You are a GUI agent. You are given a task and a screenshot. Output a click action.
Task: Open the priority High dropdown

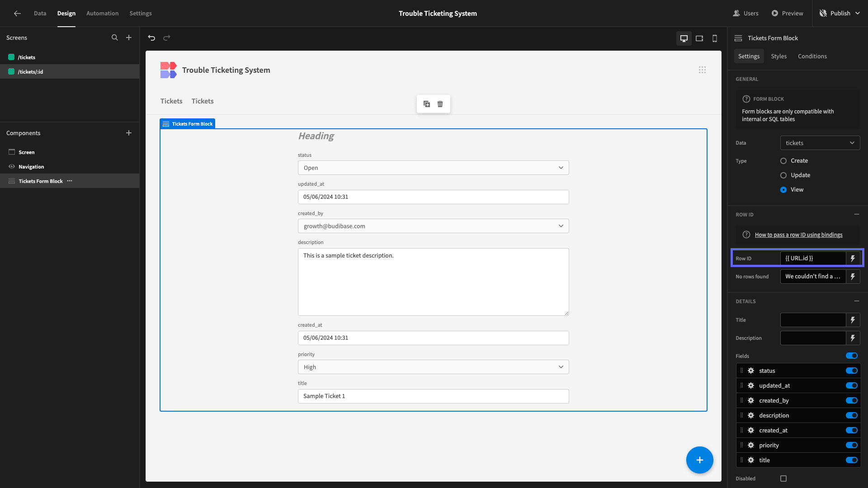[433, 367]
